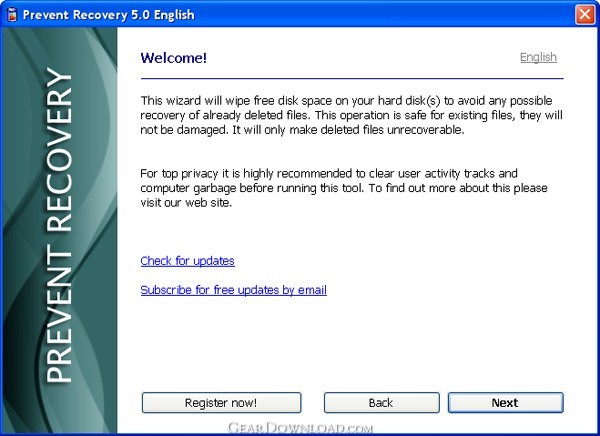Click the 'For top privacy' paragraph
The width and height of the screenshot is (600, 436).
[x=344, y=188]
